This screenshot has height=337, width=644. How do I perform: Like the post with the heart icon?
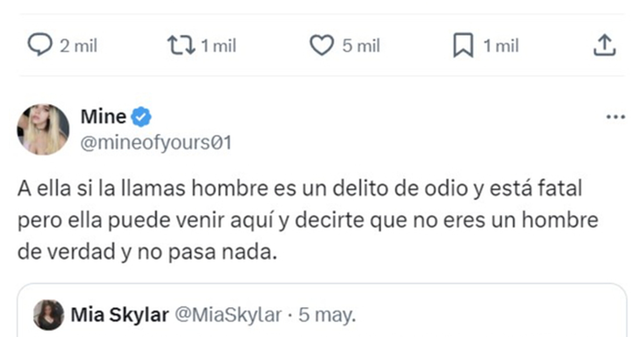(x=321, y=45)
